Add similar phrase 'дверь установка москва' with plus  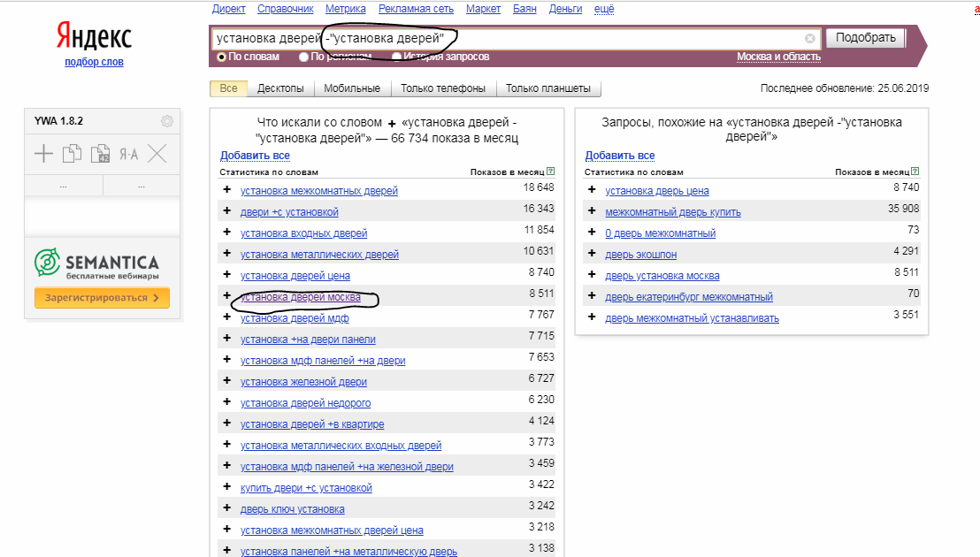(x=592, y=274)
